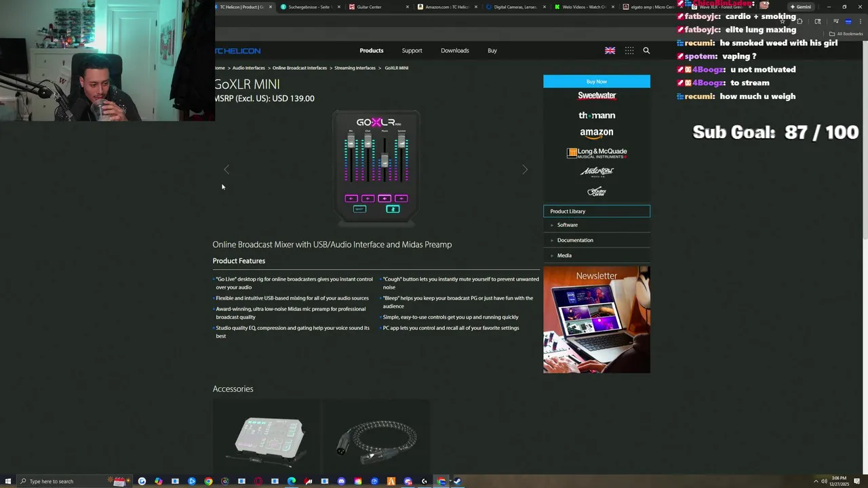Screen dimensions: 868x488
Task: Open Google Chrome from taskbar
Action: [208, 481]
